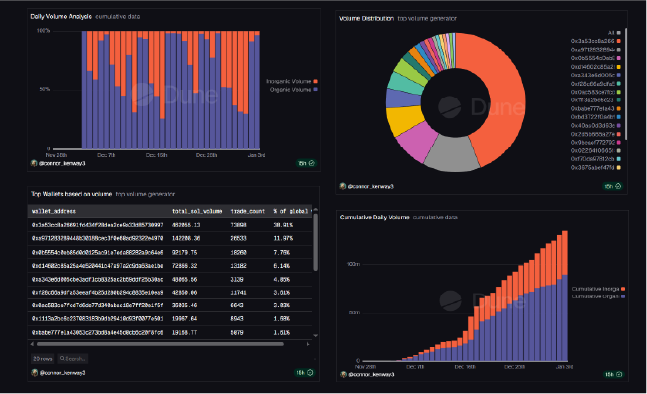
Task: Select the wallet address starting 0xa971 in table
Action: tap(97, 238)
